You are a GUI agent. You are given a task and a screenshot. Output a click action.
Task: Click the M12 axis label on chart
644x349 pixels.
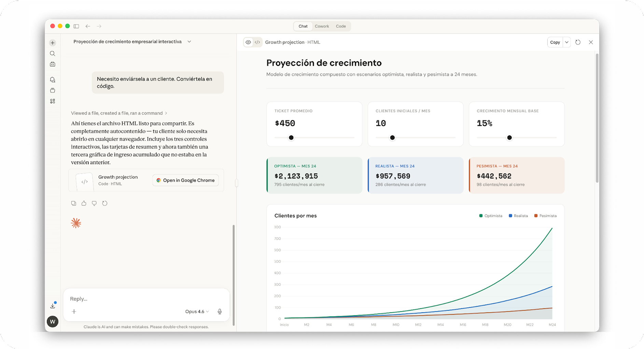[x=418, y=325]
